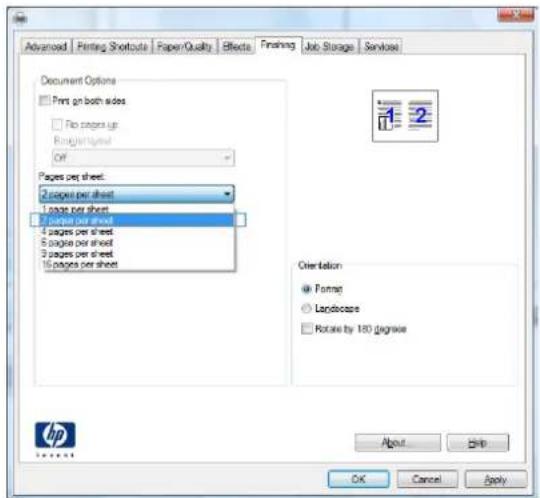Open the About button
Screen dimensions: 540x498
397,443
